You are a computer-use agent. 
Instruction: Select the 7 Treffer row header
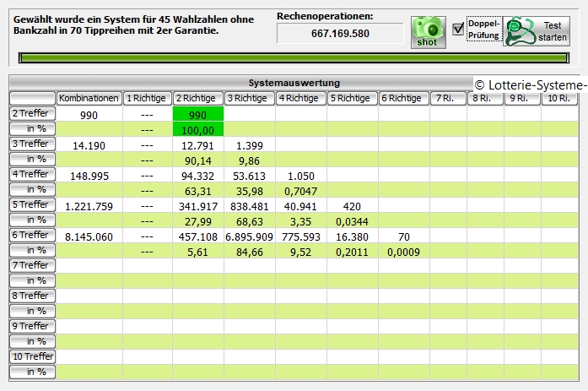click(x=32, y=265)
